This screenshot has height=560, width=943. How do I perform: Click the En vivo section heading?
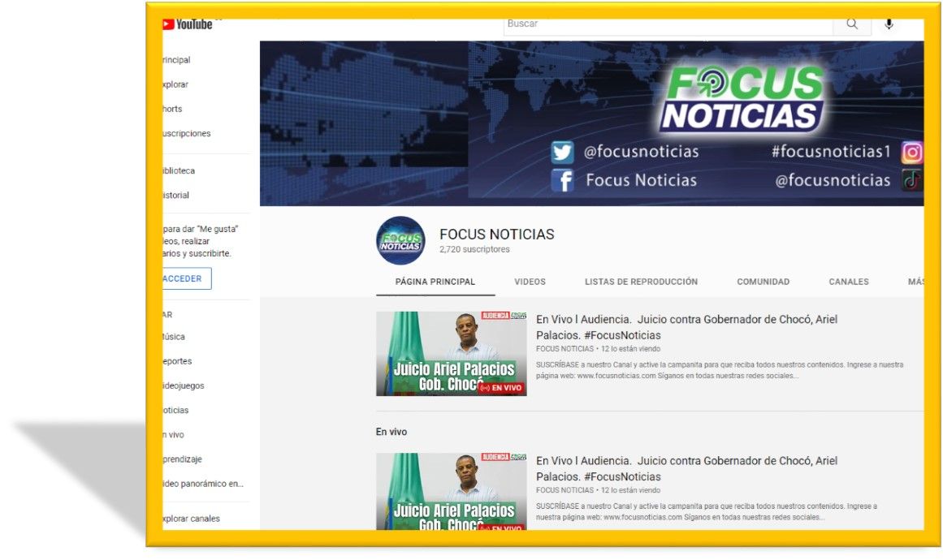click(x=391, y=432)
